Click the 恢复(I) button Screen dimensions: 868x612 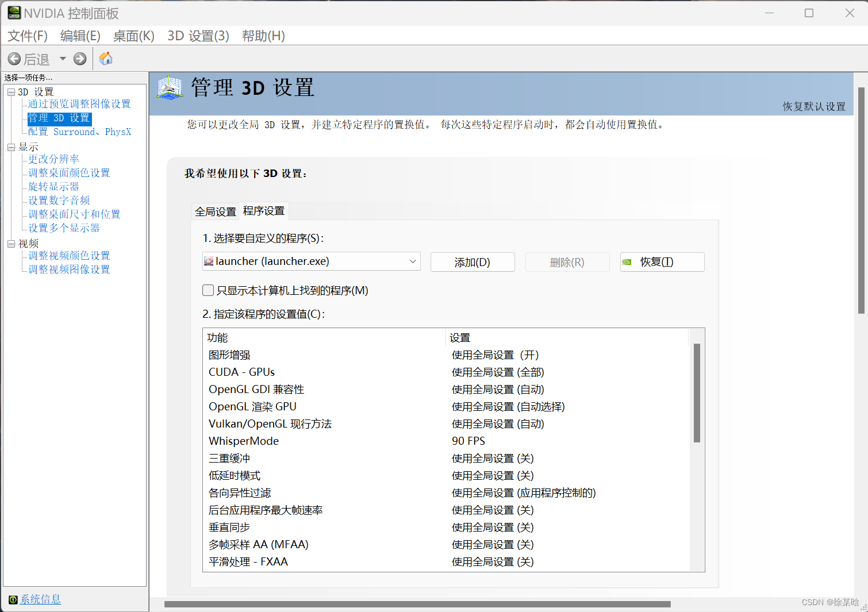point(662,262)
